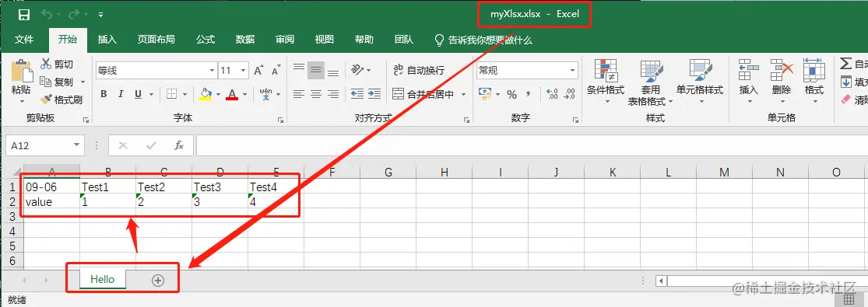Click the 格式刷 format painter button
The image size is (868, 307).
pyautogui.click(x=61, y=99)
